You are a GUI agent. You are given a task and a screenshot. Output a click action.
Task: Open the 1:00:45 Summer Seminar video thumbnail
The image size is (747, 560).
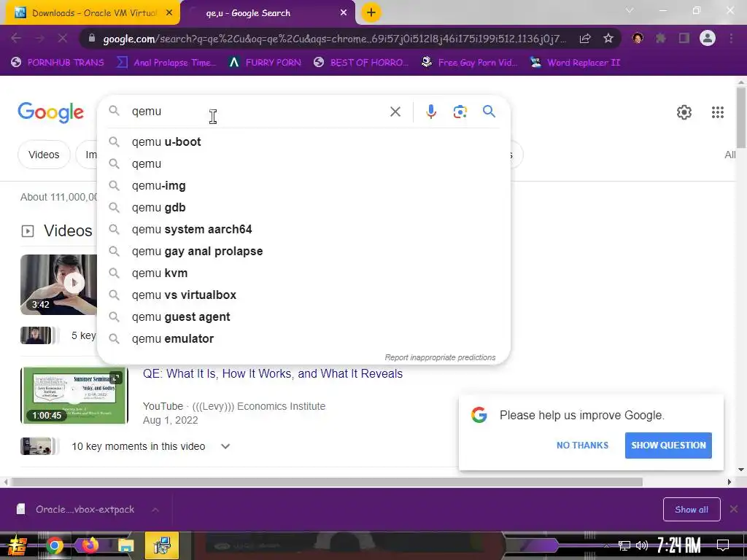(74, 395)
